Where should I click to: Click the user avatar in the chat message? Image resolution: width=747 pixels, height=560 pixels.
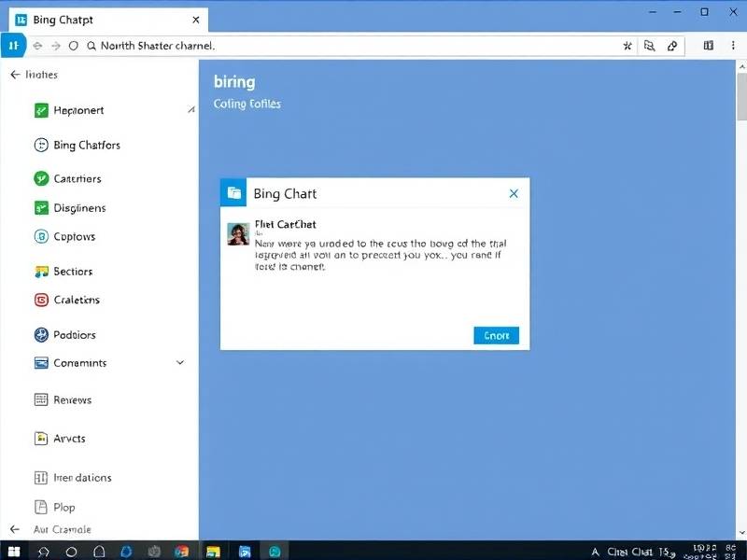(x=238, y=233)
